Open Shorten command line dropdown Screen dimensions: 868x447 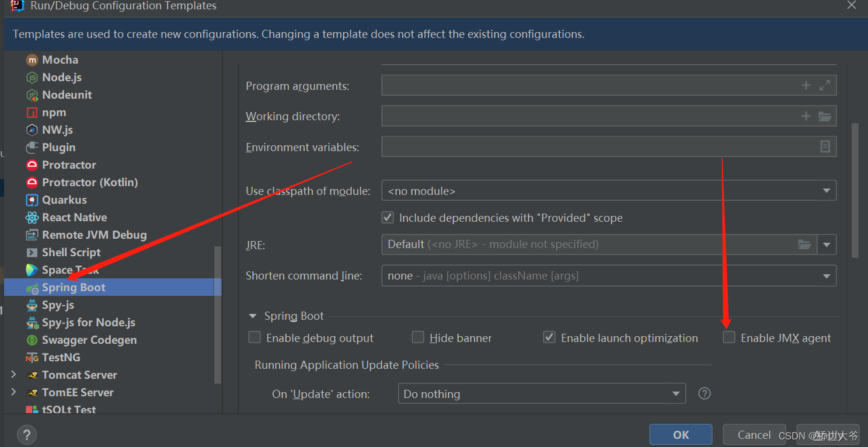coord(609,275)
